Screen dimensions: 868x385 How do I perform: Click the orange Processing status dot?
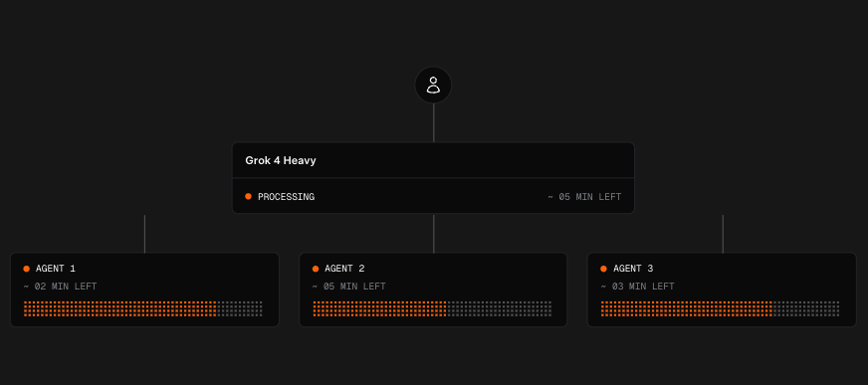click(248, 196)
